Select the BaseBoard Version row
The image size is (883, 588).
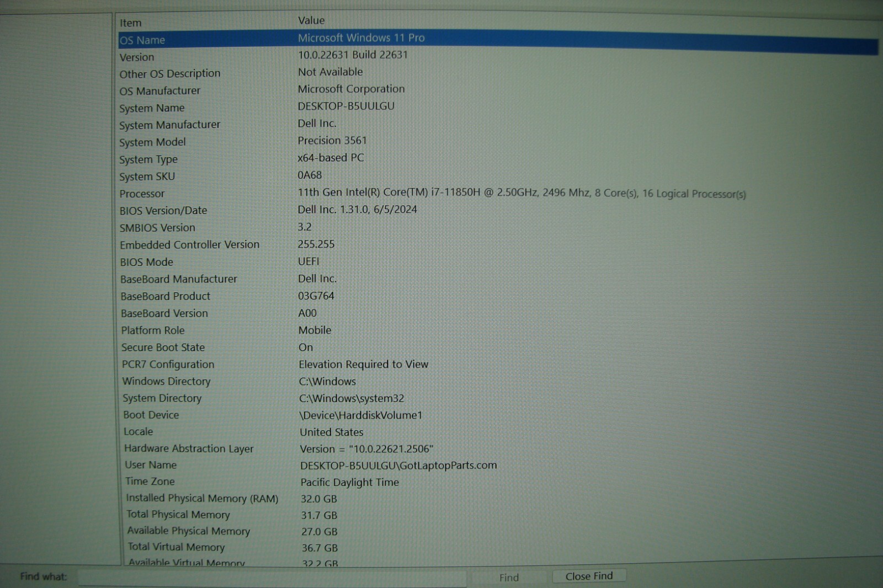click(x=164, y=313)
